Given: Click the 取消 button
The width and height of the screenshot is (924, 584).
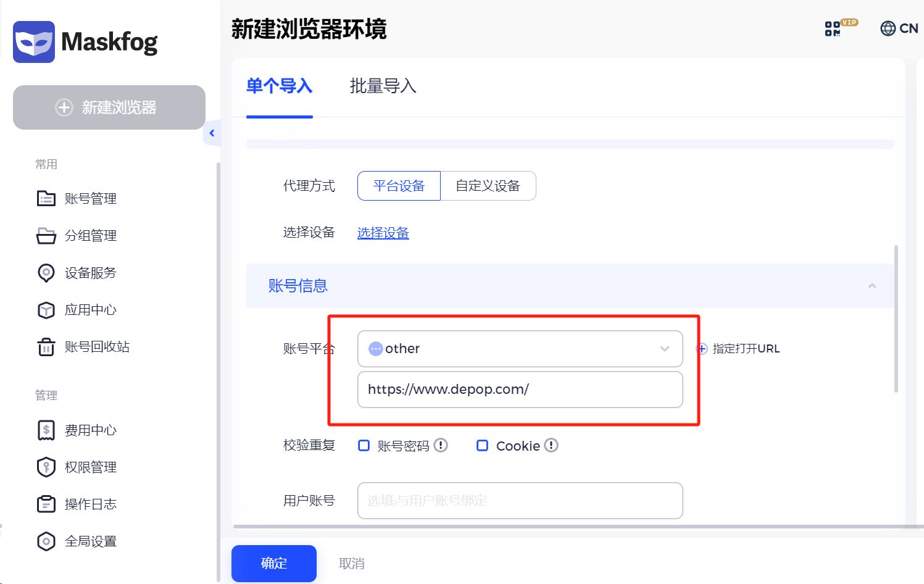Looking at the screenshot, I should (352, 563).
